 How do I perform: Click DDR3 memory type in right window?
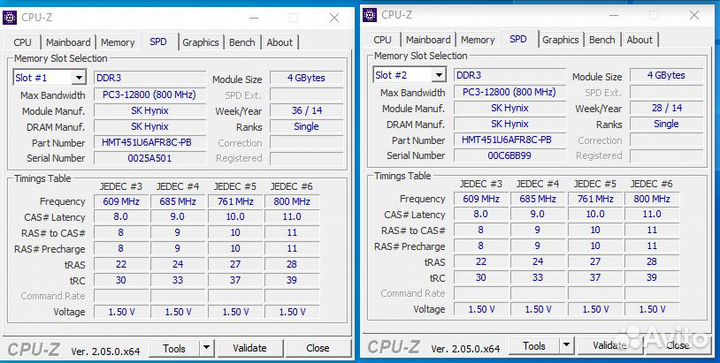[510, 75]
